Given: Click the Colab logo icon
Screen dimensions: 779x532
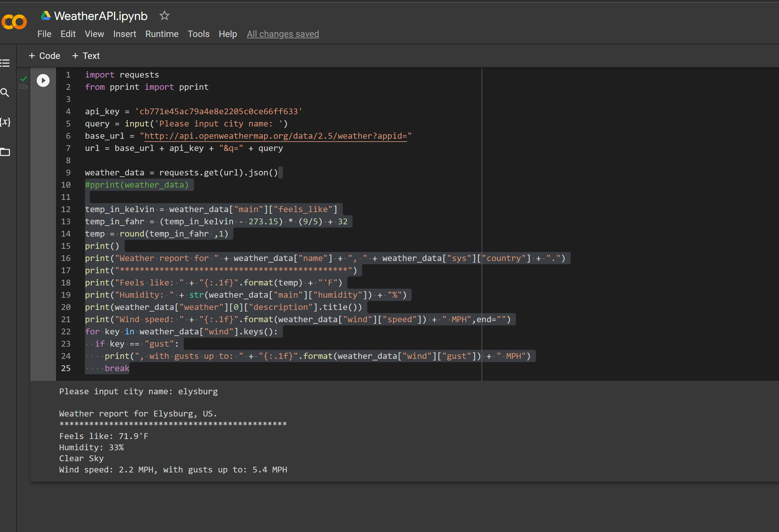Looking at the screenshot, I should [14, 22].
